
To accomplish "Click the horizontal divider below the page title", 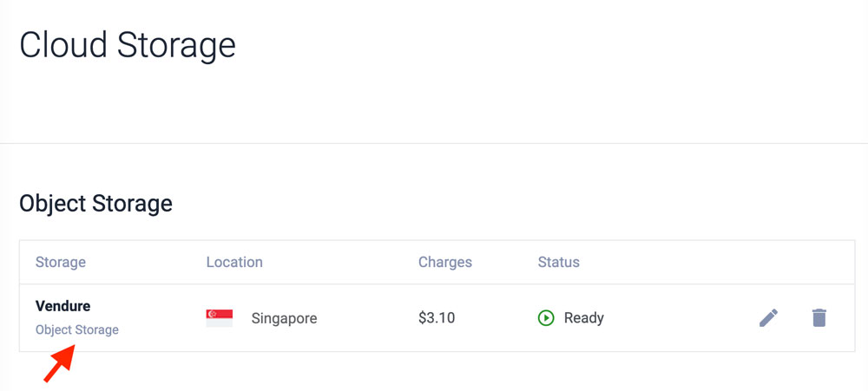I will click(434, 143).
